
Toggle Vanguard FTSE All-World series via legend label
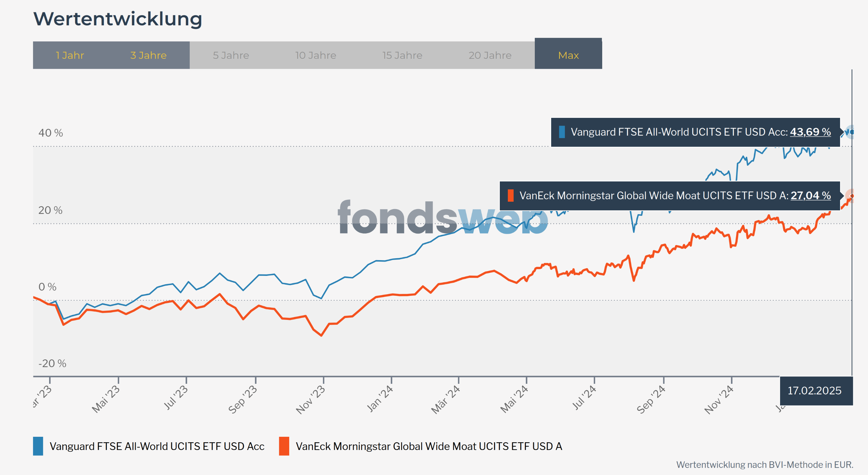(157, 446)
